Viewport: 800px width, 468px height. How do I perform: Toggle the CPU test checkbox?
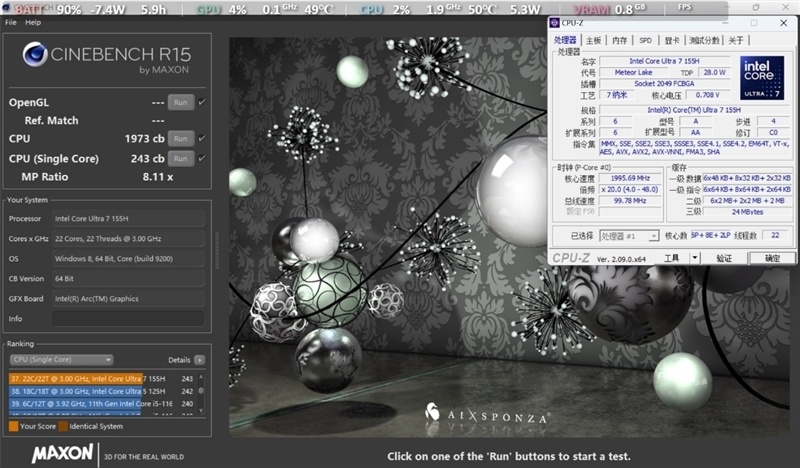203,139
